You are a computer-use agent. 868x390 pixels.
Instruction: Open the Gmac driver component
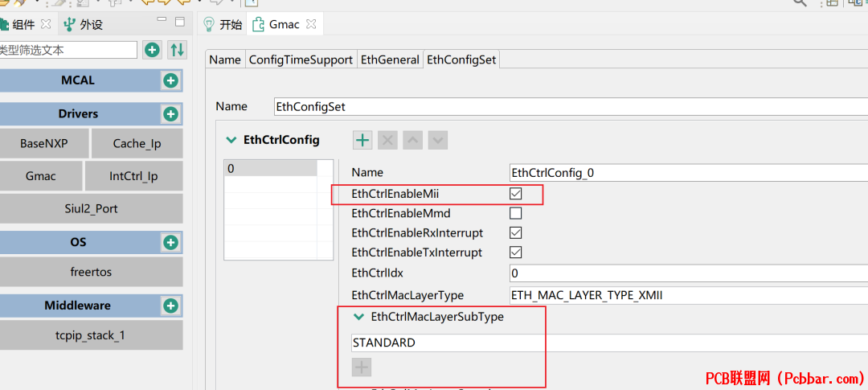pos(40,176)
